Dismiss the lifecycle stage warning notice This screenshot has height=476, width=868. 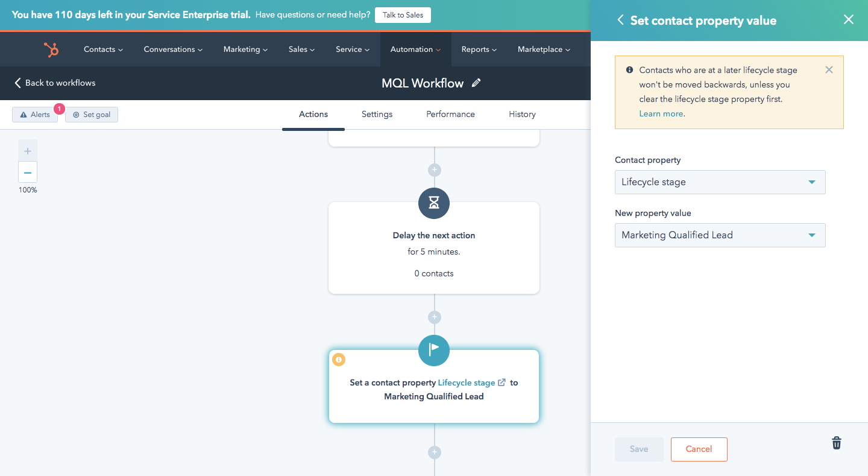click(x=829, y=70)
